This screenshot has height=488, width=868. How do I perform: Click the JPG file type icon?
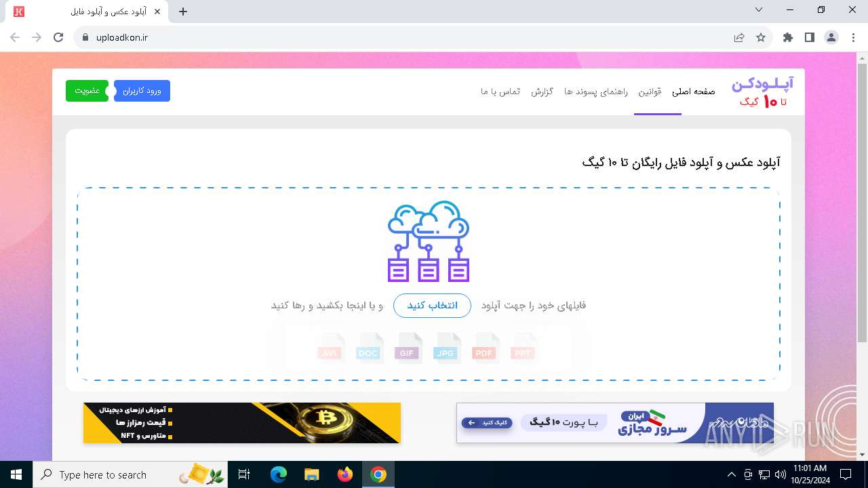pyautogui.click(x=446, y=348)
